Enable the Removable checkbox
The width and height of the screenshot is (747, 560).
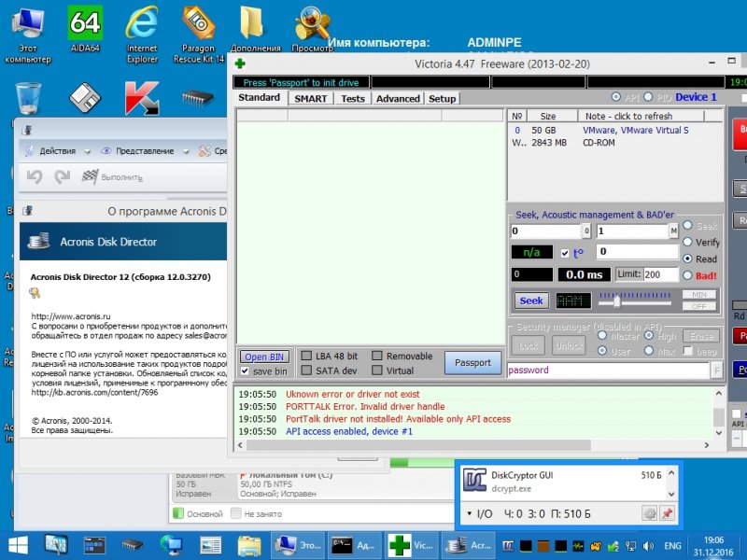point(377,356)
